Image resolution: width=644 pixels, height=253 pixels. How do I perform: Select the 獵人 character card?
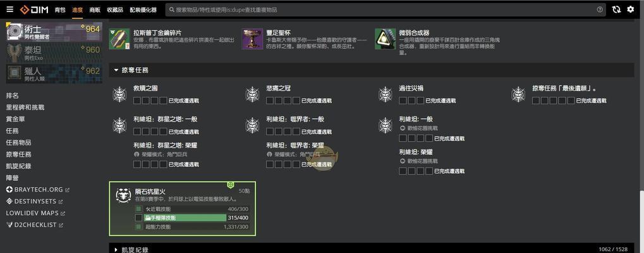[54, 73]
